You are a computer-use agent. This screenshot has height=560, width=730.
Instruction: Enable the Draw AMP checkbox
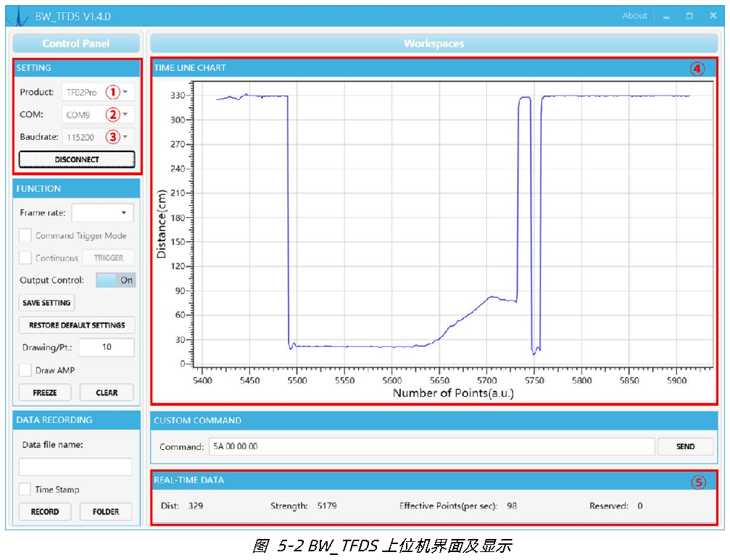coord(25,370)
